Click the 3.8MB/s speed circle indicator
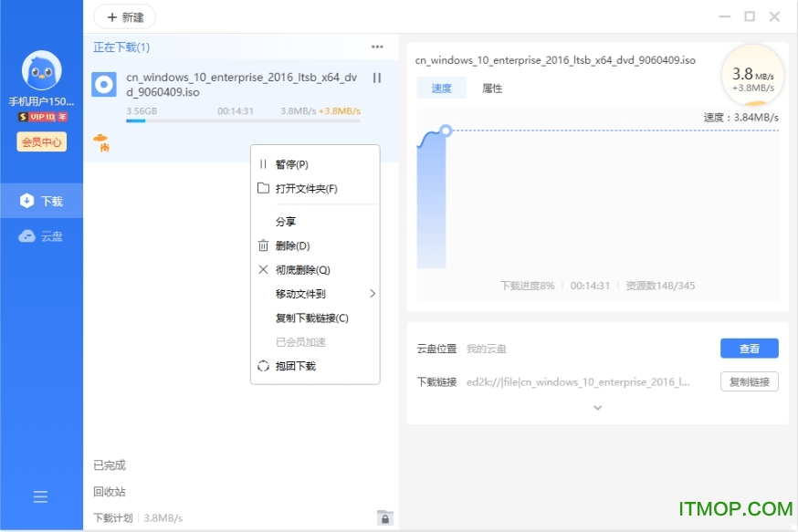This screenshot has height=532, width=798. [x=752, y=78]
